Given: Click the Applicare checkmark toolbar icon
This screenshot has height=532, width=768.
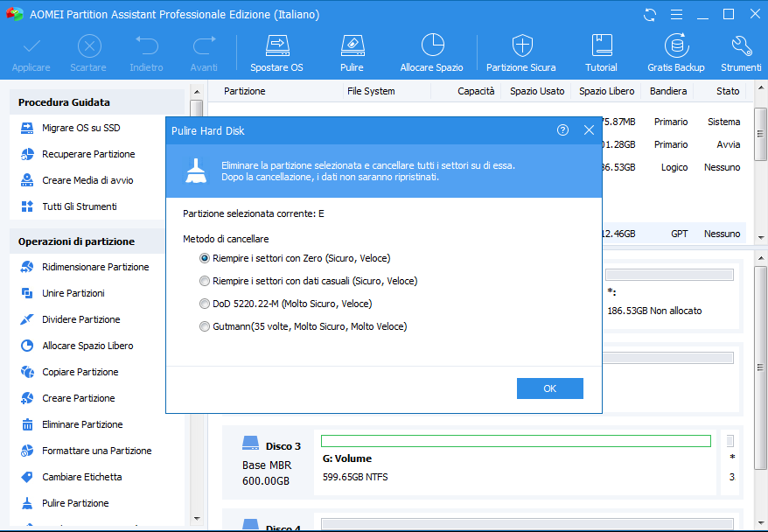Looking at the screenshot, I should pyautogui.click(x=31, y=47).
